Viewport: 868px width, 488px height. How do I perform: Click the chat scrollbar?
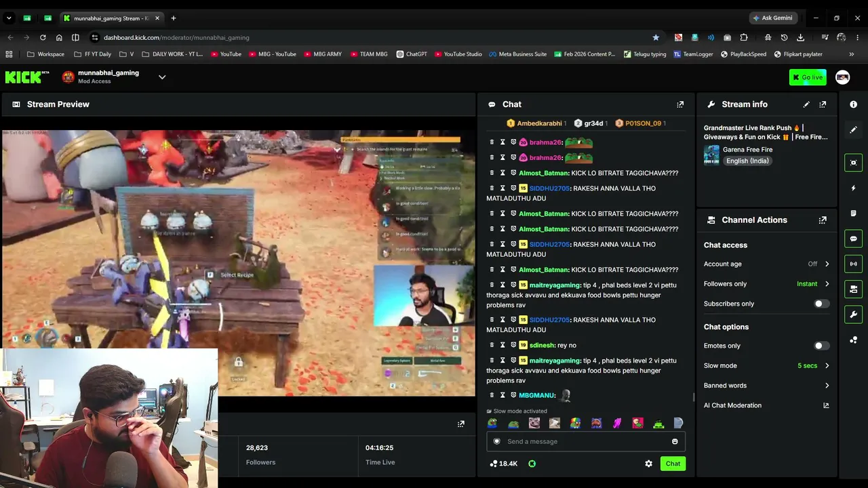pyautogui.click(x=693, y=397)
